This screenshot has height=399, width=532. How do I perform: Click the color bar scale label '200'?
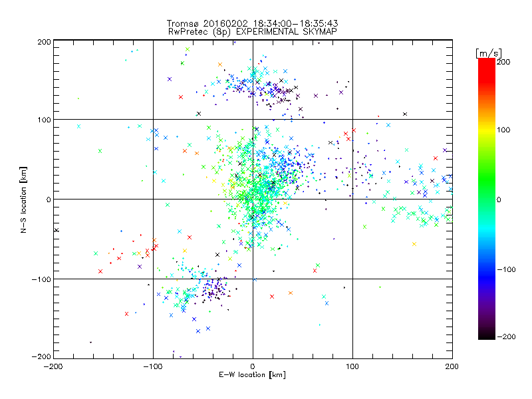tap(503, 62)
